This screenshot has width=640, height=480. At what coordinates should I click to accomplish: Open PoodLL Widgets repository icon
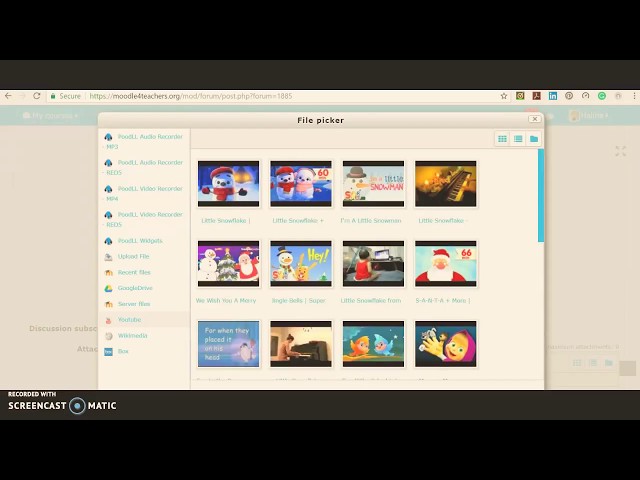[x=108, y=241]
